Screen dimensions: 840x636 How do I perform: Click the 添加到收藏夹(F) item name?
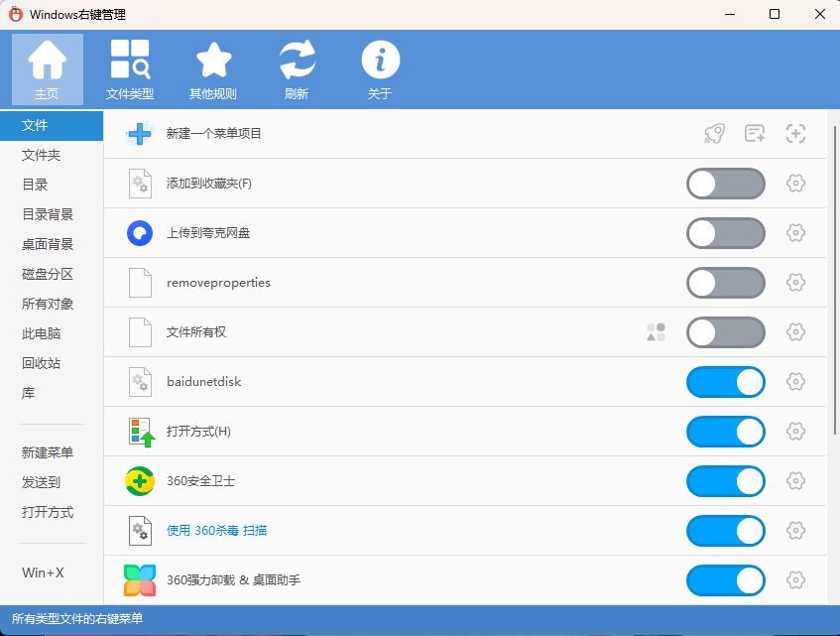(x=209, y=184)
